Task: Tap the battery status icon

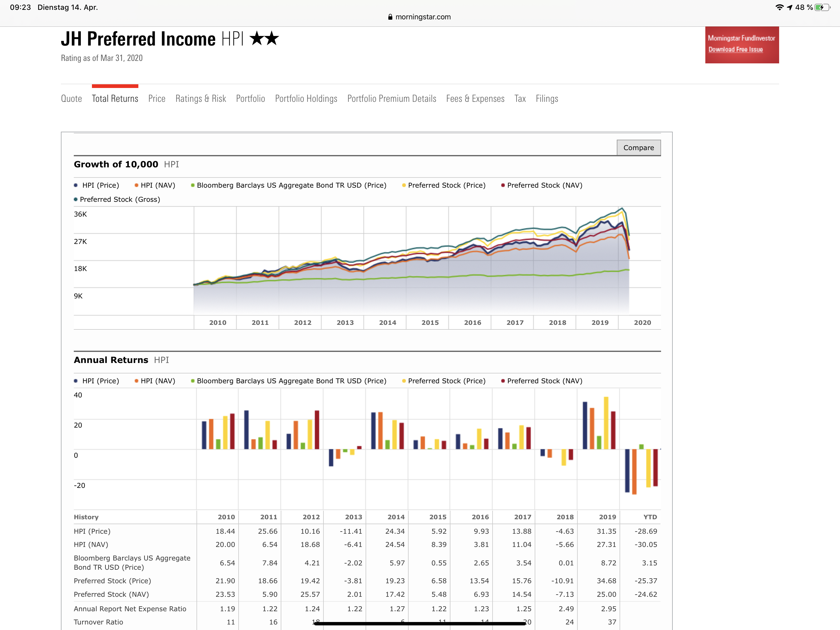Action: click(x=822, y=7)
